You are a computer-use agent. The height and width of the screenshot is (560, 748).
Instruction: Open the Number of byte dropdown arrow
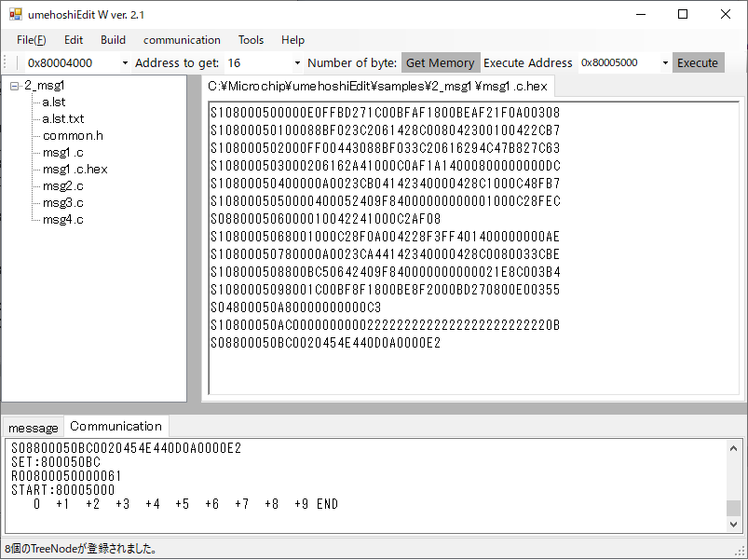[x=297, y=63]
